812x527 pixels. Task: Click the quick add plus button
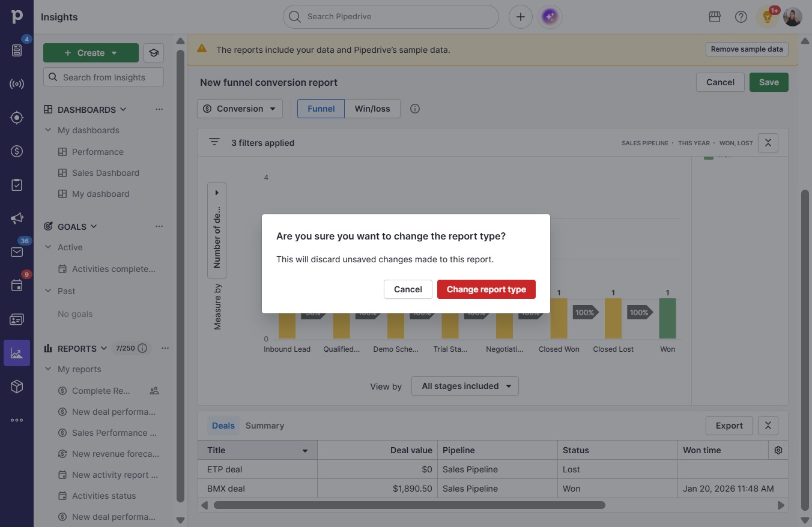(x=521, y=17)
